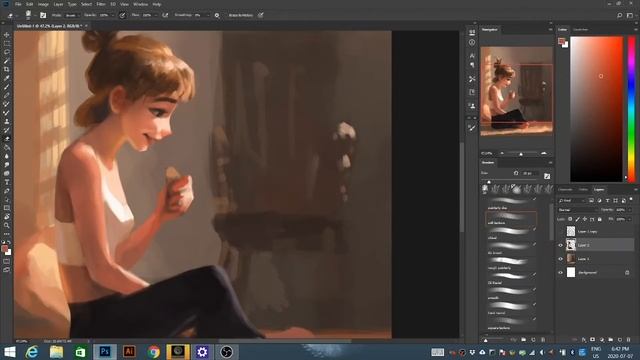Open the brush settings panel from options bar
Viewport: 640px width, 360px height.
coord(43,15)
